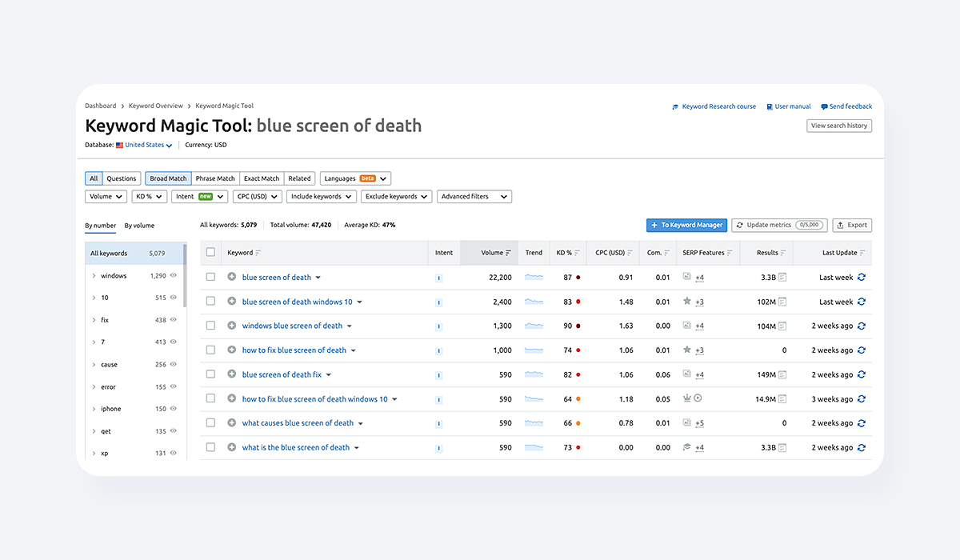Open trend chart for 'blue screen of death'

534,278
